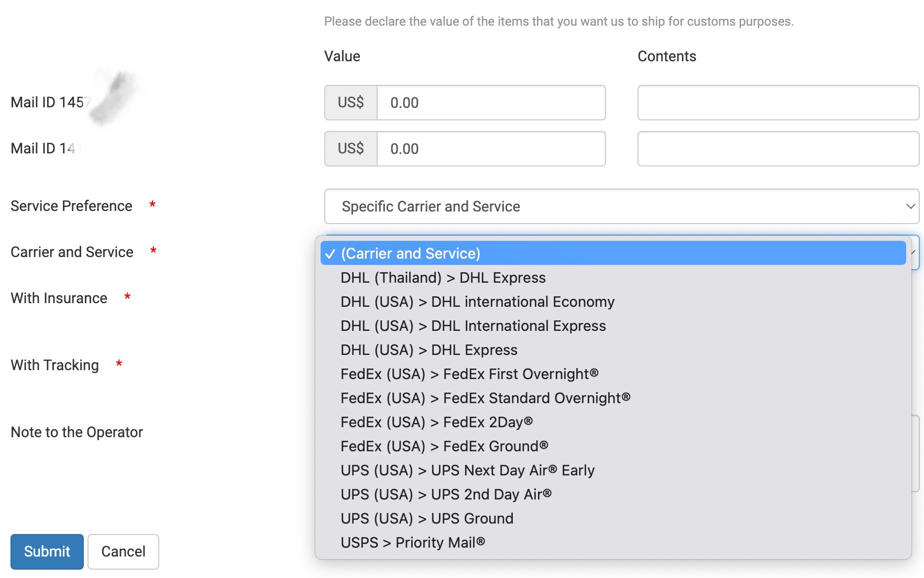Click value field in second Mail ID row
The width and height of the screenshot is (924, 578).
[x=491, y=149]
